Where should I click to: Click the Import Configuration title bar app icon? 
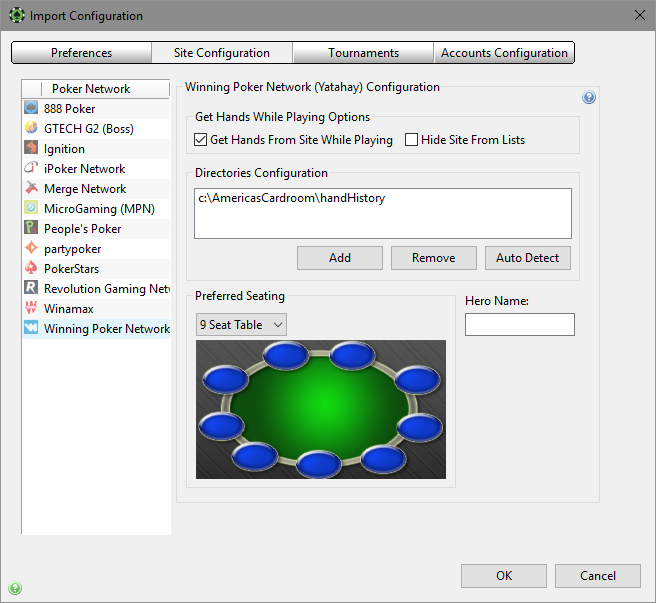pos(17,15)
